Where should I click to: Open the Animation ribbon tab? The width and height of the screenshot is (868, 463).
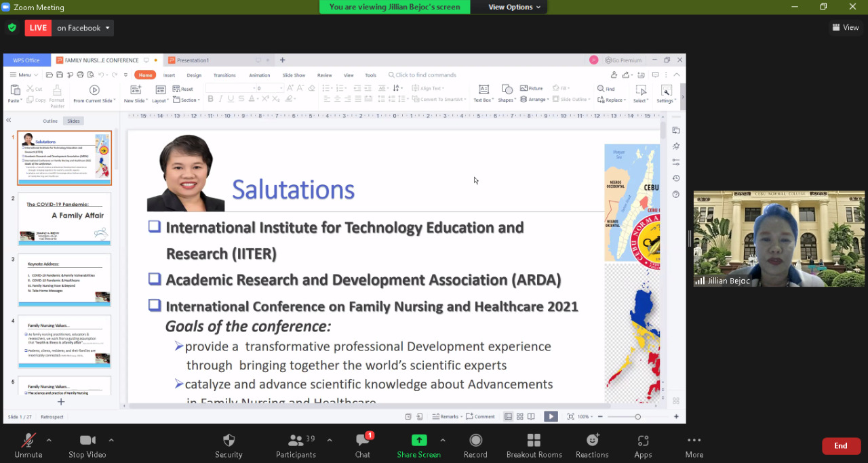(259, 75)
